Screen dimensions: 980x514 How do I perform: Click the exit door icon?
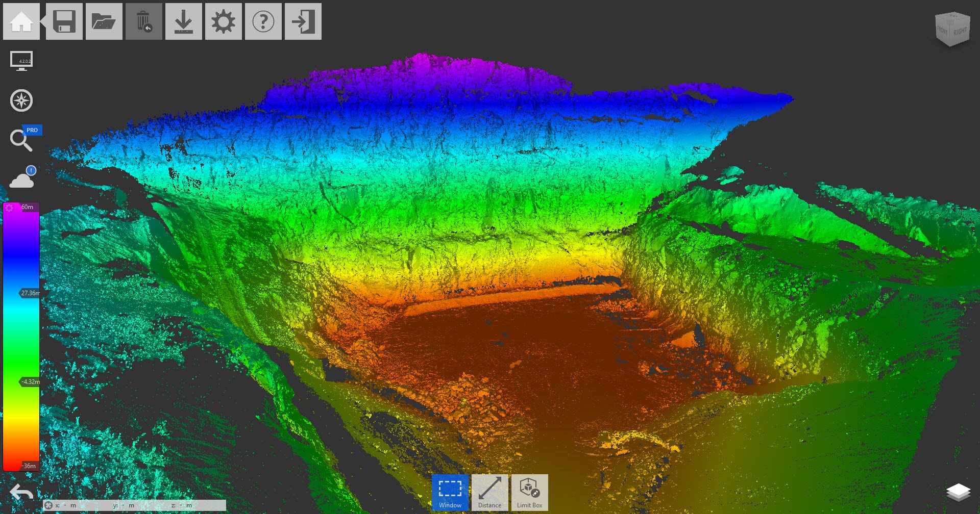point(303,21)
